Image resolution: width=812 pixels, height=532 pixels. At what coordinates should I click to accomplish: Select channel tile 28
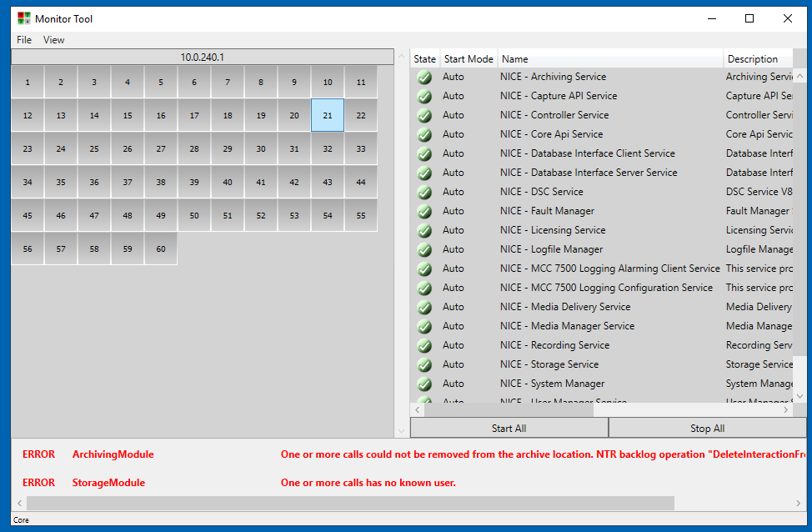194,148
